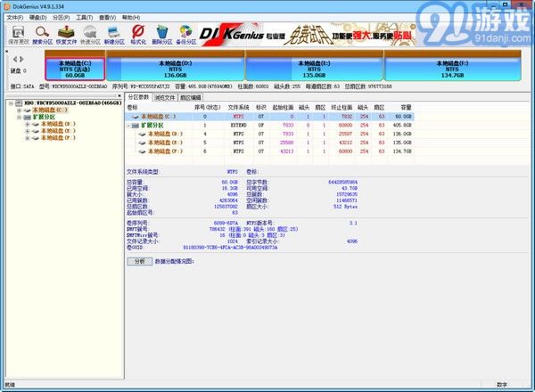Viewport: 535px width, 392px height.
Task: Click the 新建分区 (new partition) toolbar icon
Action: point(114,32)
